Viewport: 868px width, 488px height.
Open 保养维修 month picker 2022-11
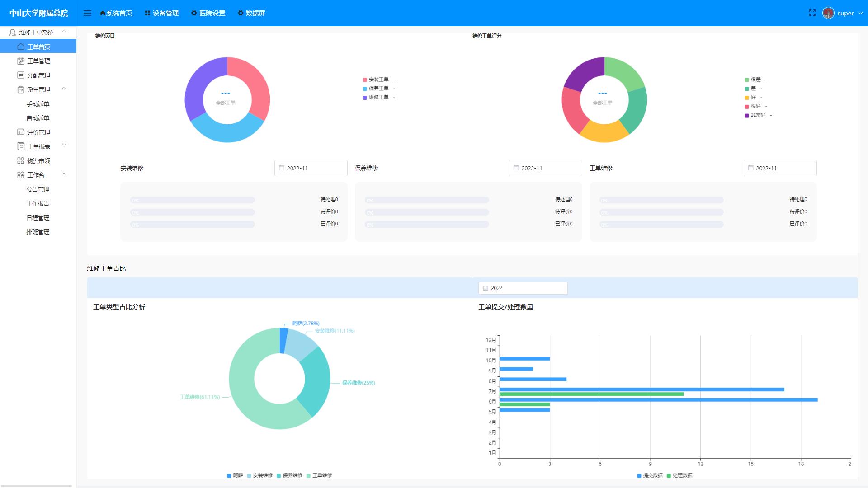click(x=546, y=168)
